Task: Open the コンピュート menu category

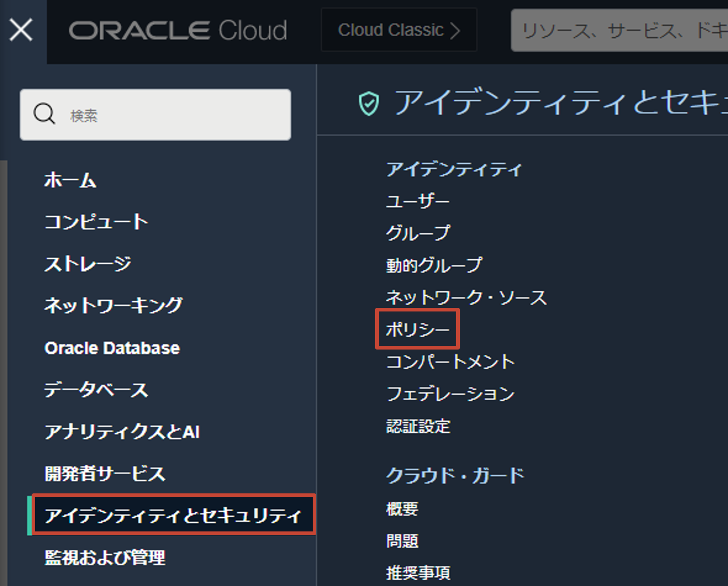Action: [x=96, y=222]
